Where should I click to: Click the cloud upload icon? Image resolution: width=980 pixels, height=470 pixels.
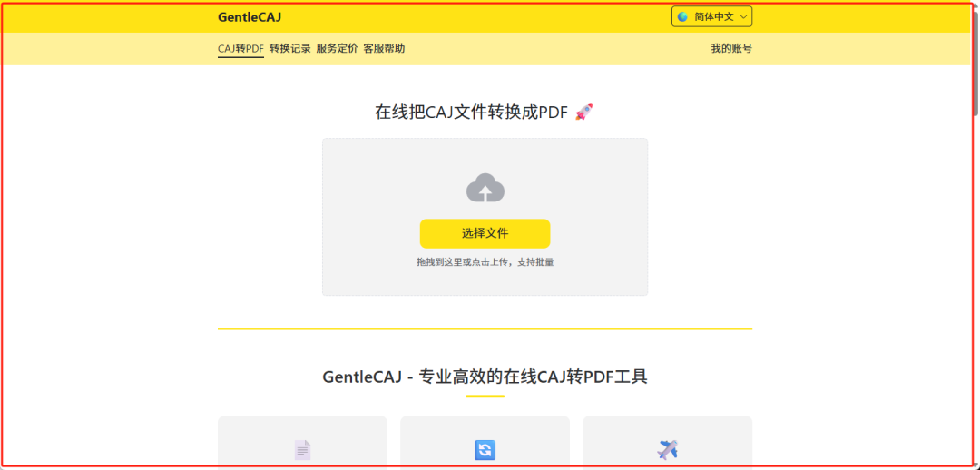click(485, 188)
